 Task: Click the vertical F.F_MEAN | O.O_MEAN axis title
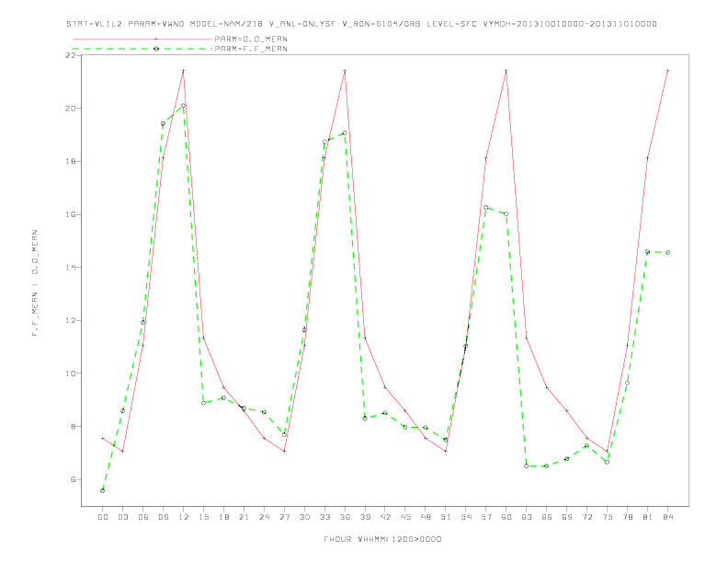coord(35,283)
